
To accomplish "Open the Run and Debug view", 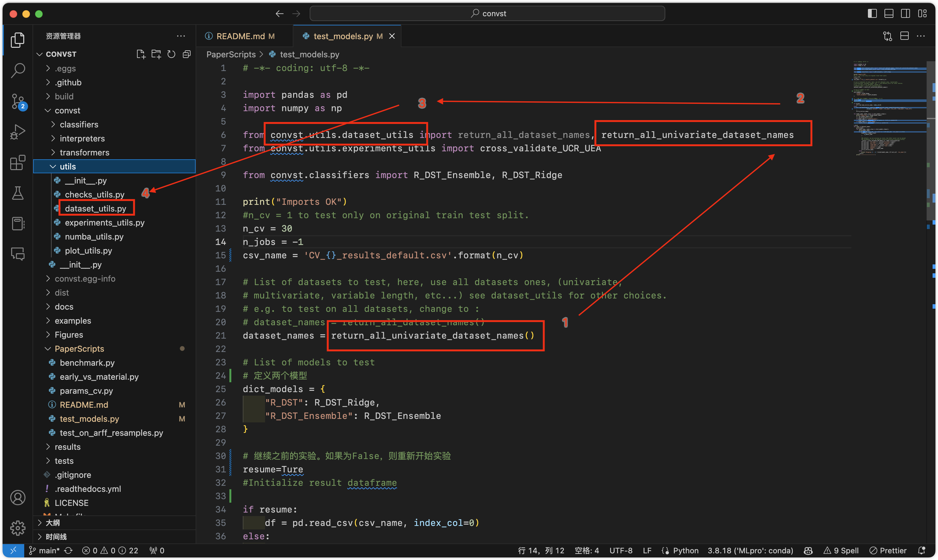I will [x=17, y=132].
